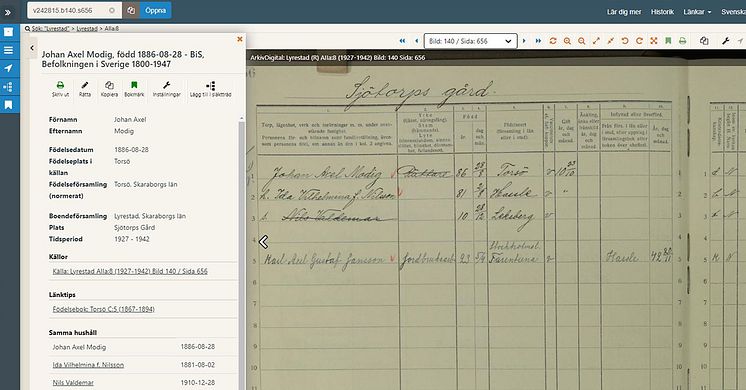The width and height of the screenshot is (746, 390).
Task: Zoom in on the archive image
Action: point(567,41)
